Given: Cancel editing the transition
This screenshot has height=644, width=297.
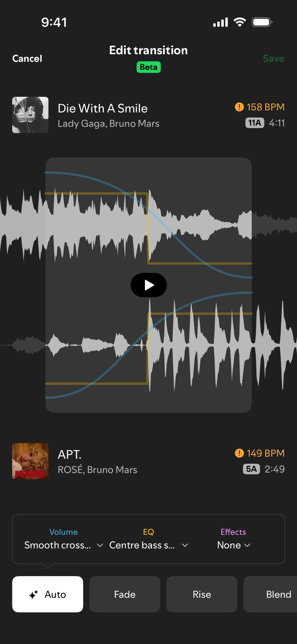Looking at the screenshot, I should pyautogui.click(x=27, y=58).
